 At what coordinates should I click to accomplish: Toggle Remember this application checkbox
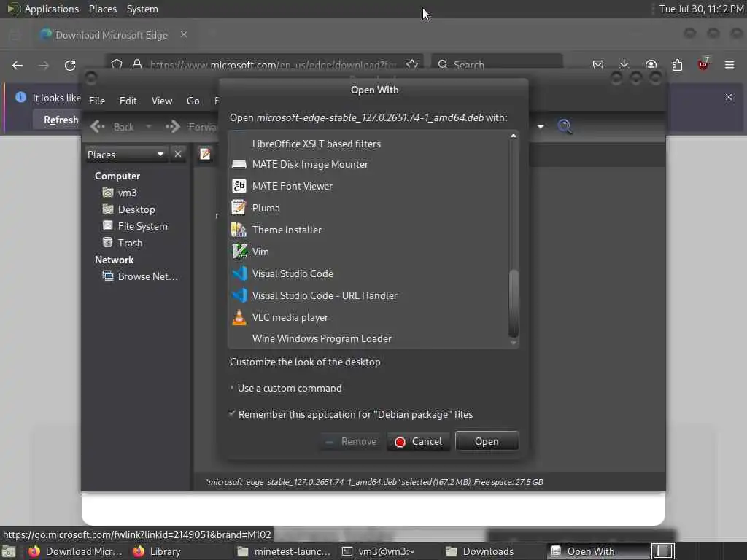tap(232, 413)
